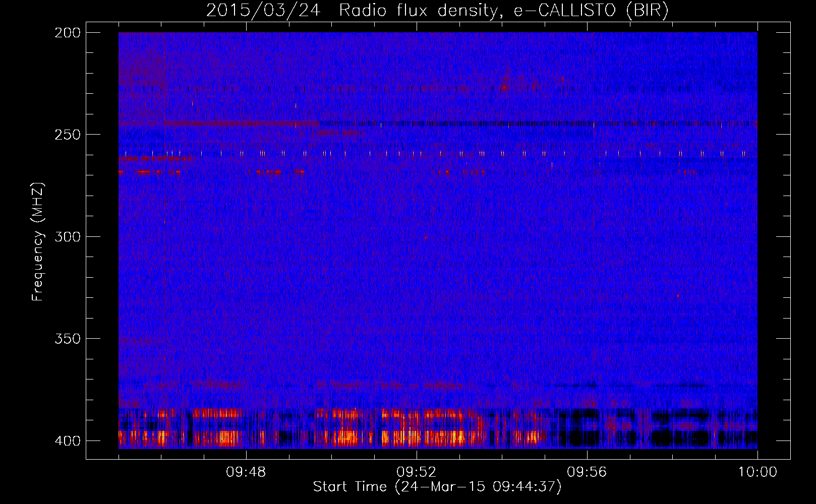Click the "Frequency (MHZ)" axis label
The width and height of the screenshot is (816, 504).
pyautogui.click(x=38, y=241)
